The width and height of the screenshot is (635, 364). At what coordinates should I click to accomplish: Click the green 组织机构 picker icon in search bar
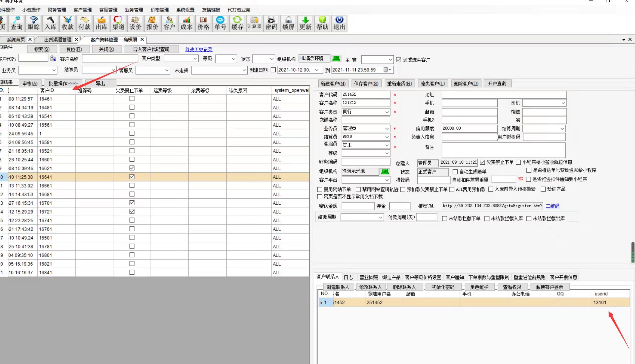click(x=336, y=59)
